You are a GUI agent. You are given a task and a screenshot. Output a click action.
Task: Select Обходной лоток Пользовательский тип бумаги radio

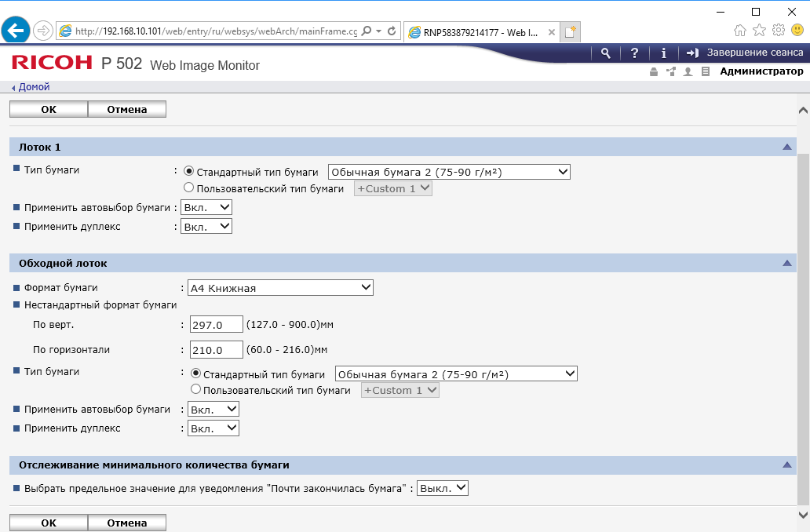(x=196, y=390)
